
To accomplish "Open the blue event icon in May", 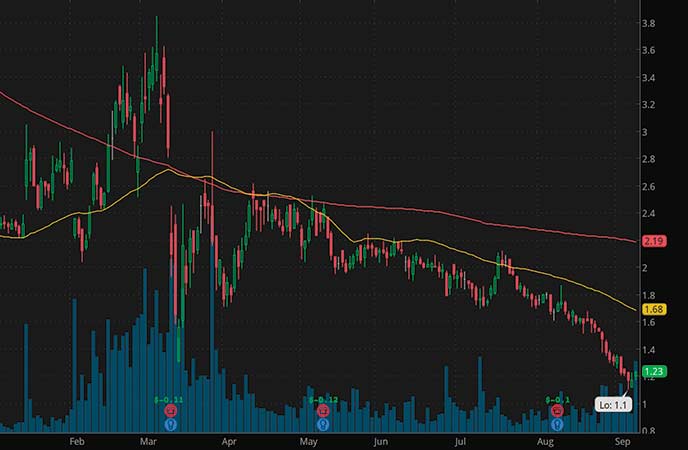I will [x=323, y=423].
